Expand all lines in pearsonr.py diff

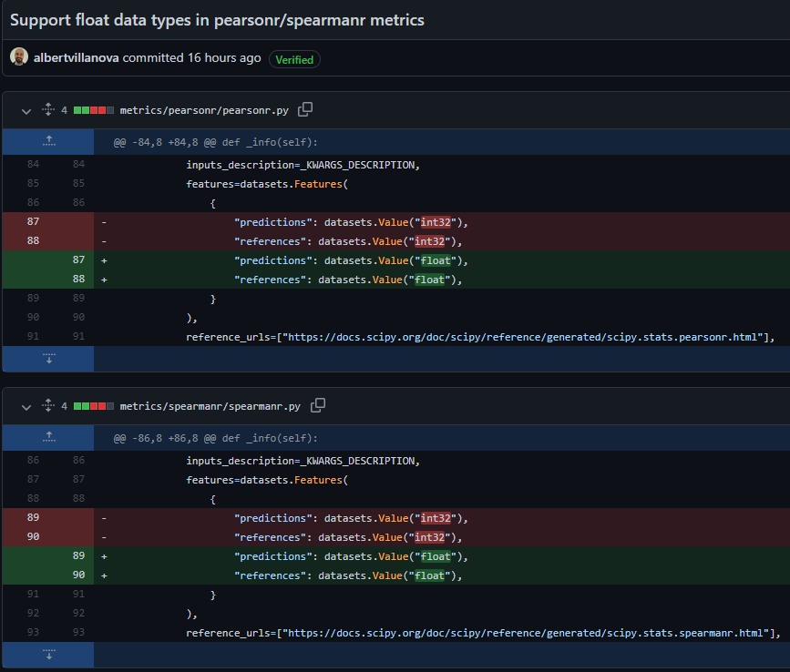pos(48,109)
